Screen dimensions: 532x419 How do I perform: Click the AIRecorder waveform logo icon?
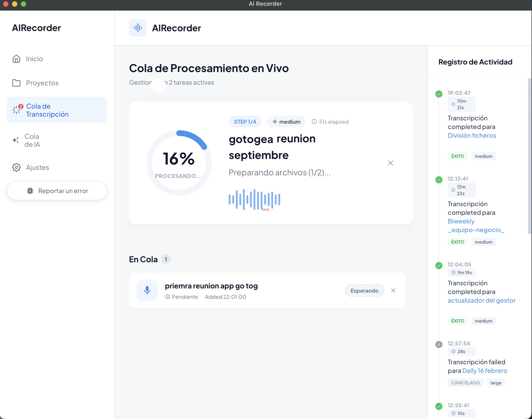[x=138, y=28]
